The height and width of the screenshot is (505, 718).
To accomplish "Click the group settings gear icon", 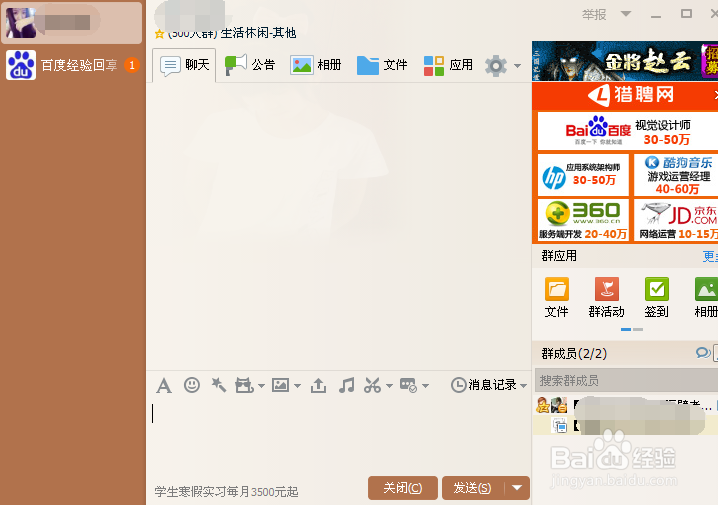I will (x=496, y=66).
